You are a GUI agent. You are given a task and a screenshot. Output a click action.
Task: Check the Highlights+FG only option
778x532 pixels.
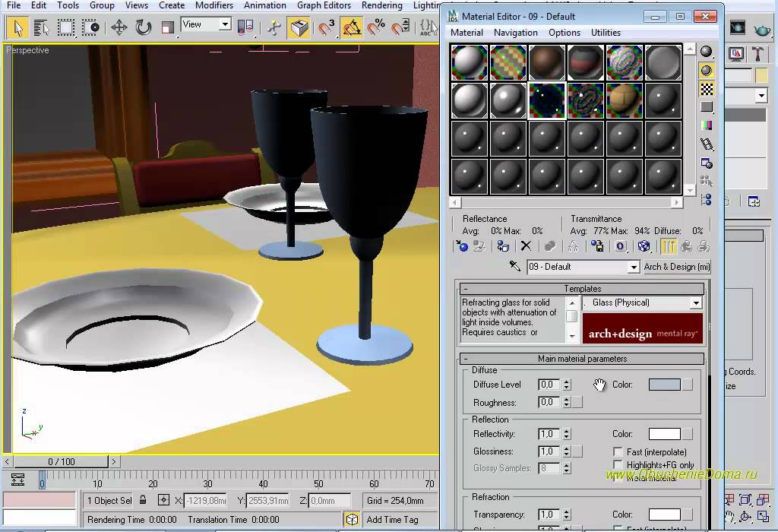618,465
